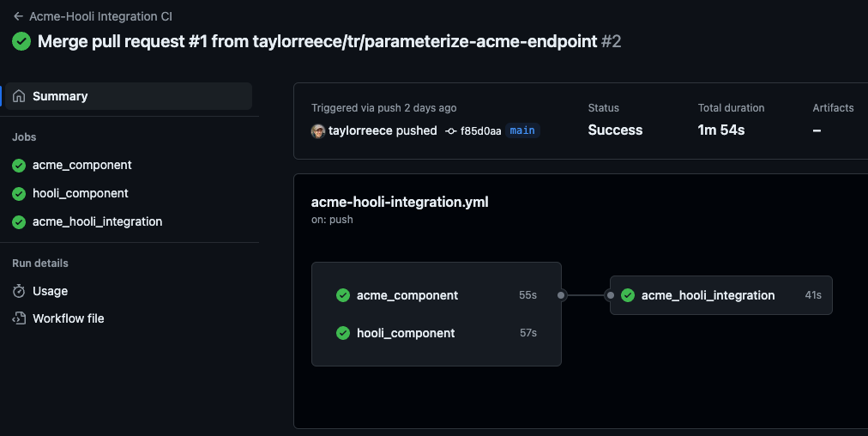Open commit f85d0aa

(x=480, y=131)
